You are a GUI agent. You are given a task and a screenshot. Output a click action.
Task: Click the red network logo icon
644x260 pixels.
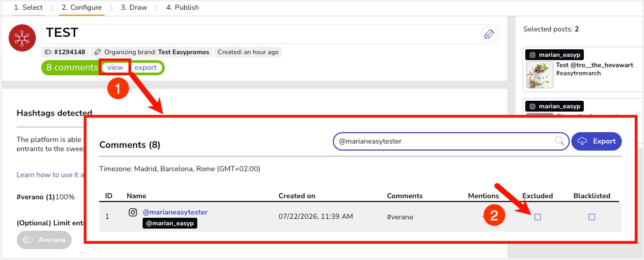pos(20,38)
